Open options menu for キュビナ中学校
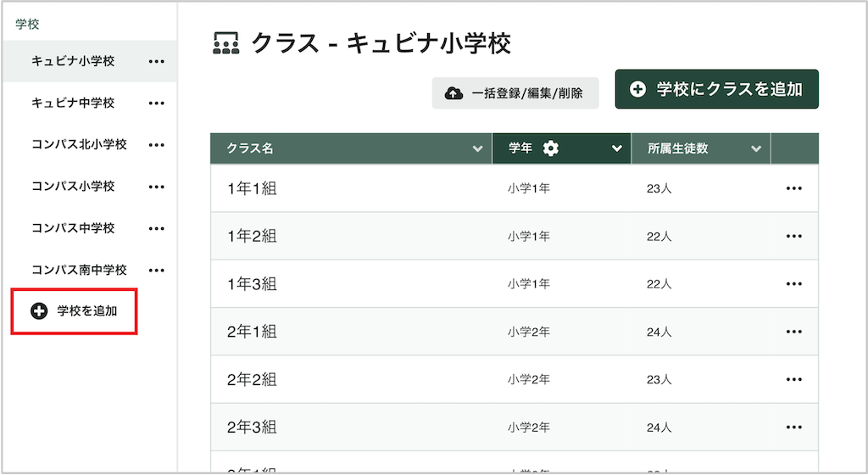The width and height of the screenshot is (868, 475). click(157, 103)
